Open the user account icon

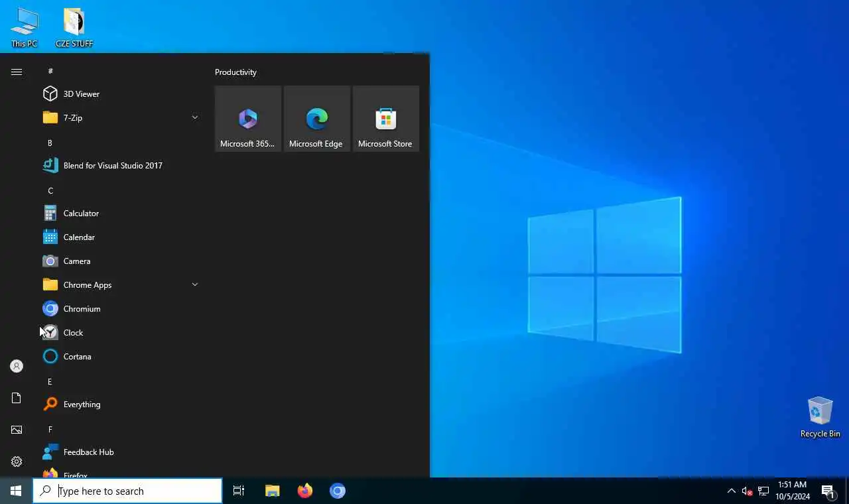pyautogui.click(x=17, y=366)
